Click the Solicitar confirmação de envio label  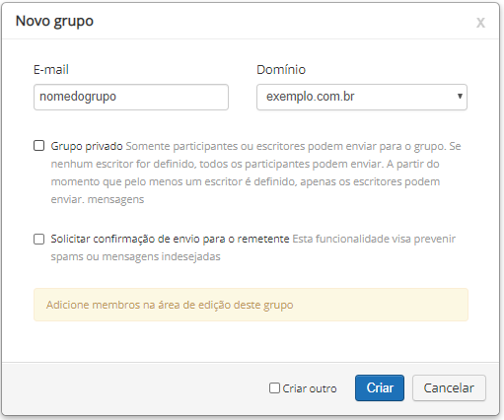[x=170, y=239]
